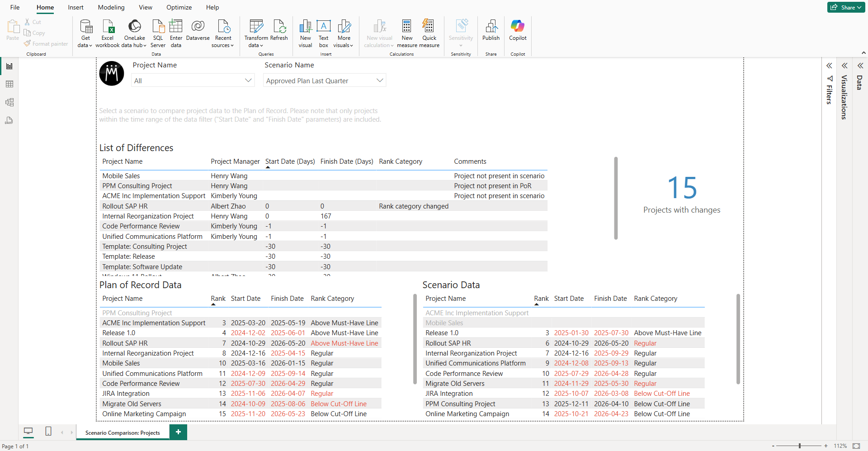Collapse the ribbon with chevron
Screen dimensions: 868x451
point(864,53)
